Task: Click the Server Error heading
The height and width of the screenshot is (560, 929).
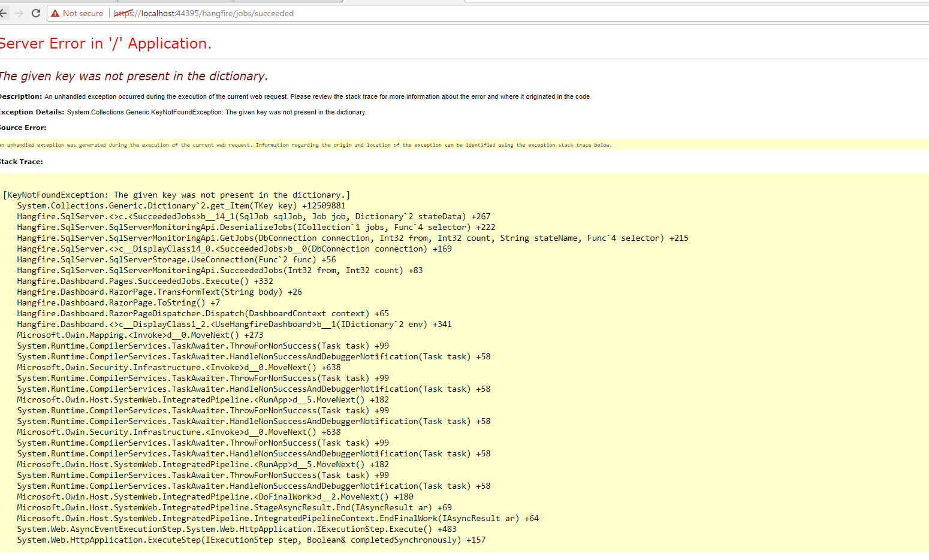Action: [x=106, y=43]
